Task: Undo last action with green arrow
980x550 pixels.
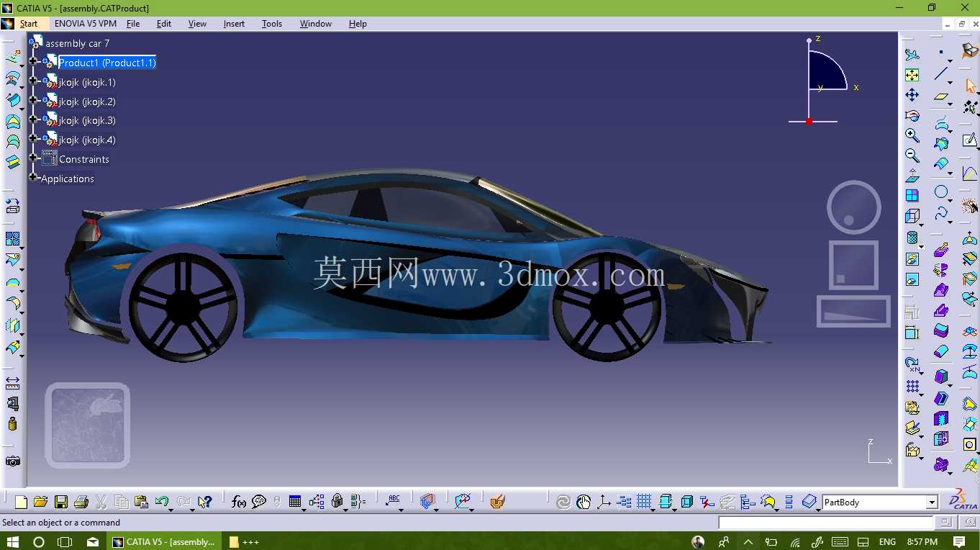Action: [x=161, y=502]
